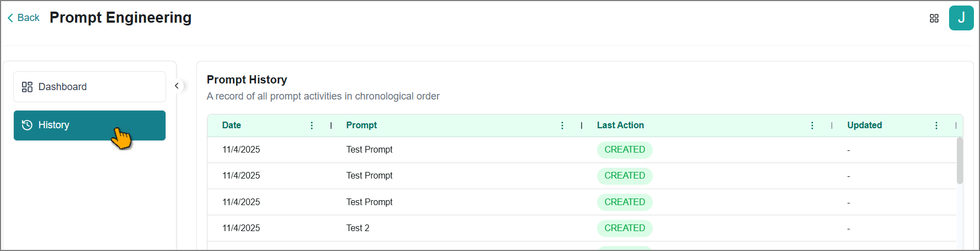Sort by the Date column header
Screen dimensions: 980x251
point(232,125)
